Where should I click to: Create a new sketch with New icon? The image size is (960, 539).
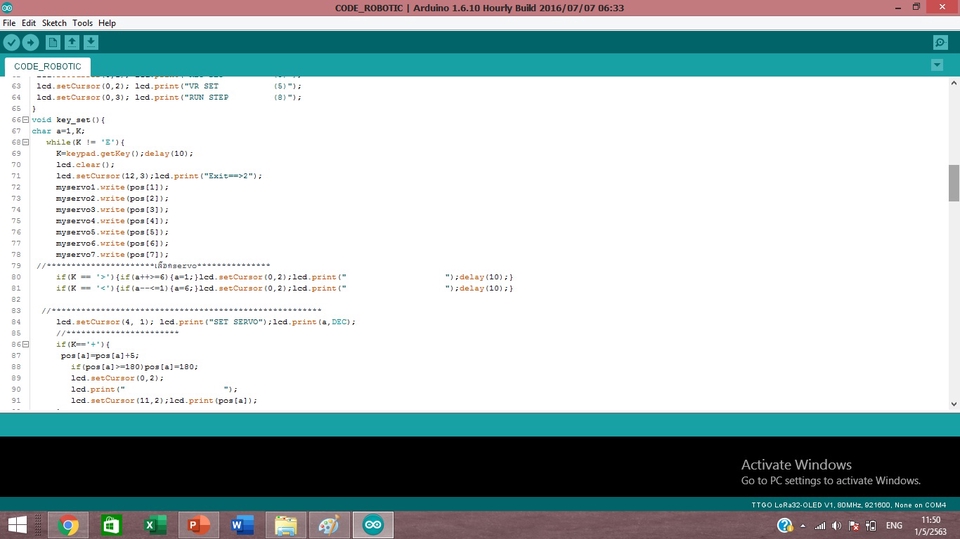click(53, 42)
